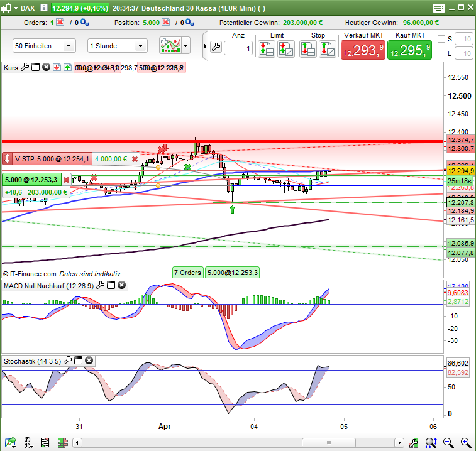Open MACD indicator wrench settings
This screenshot has width=476, height=451.
click(x=100, y=285)
